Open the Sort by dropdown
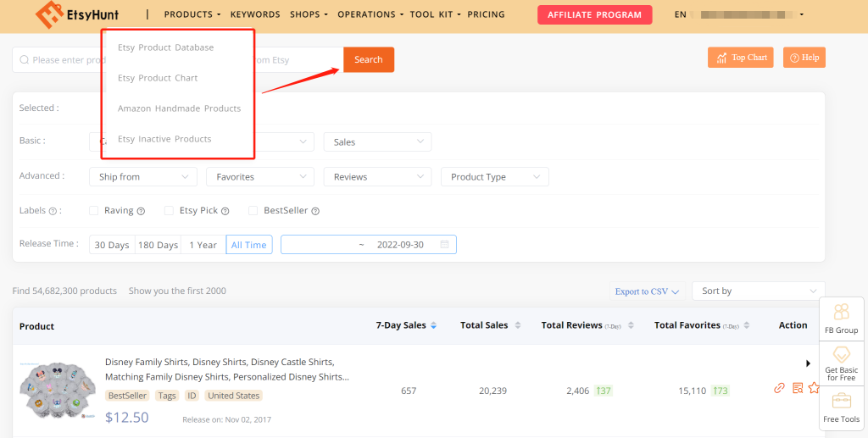 coord(759,291)
